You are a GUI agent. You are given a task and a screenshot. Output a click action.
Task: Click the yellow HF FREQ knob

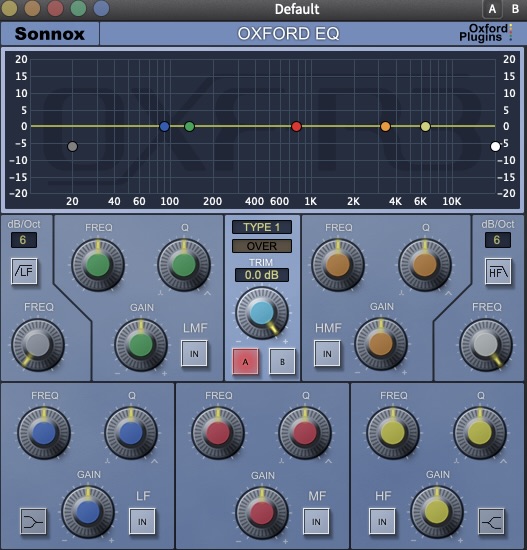point(393,433)
